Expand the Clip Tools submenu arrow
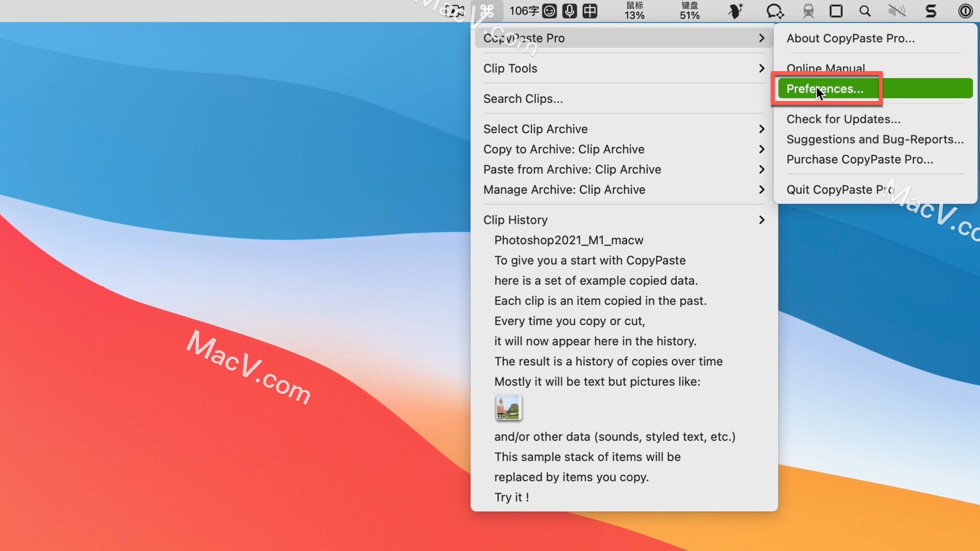The image size is (980, 551). [762, 68]
